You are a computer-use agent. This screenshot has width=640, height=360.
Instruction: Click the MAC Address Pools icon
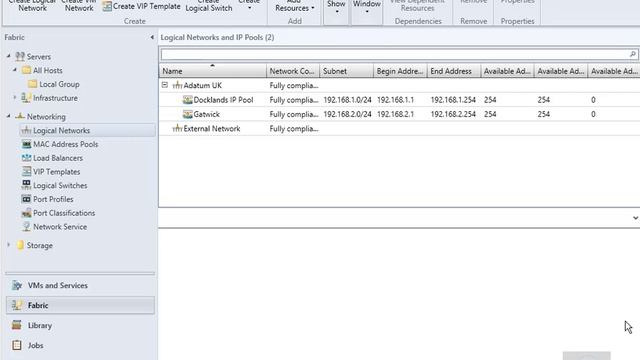pos(26,144)
